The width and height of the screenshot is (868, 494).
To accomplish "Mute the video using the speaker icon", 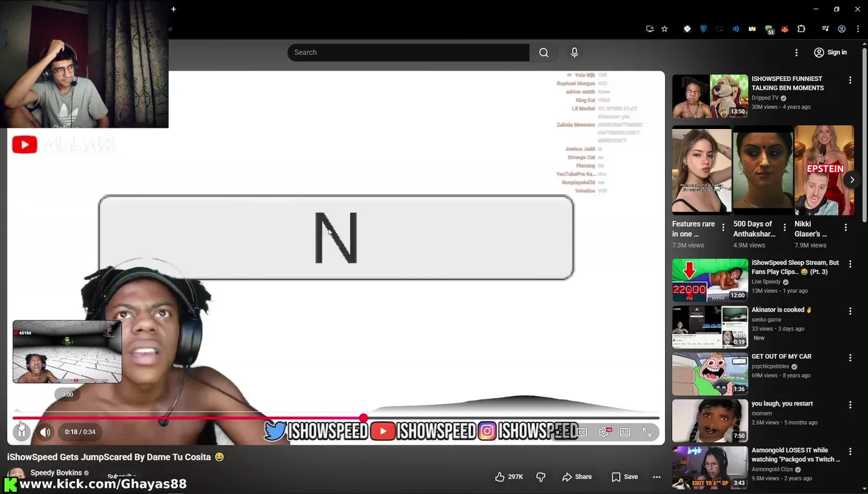I will tap(45, 432).
